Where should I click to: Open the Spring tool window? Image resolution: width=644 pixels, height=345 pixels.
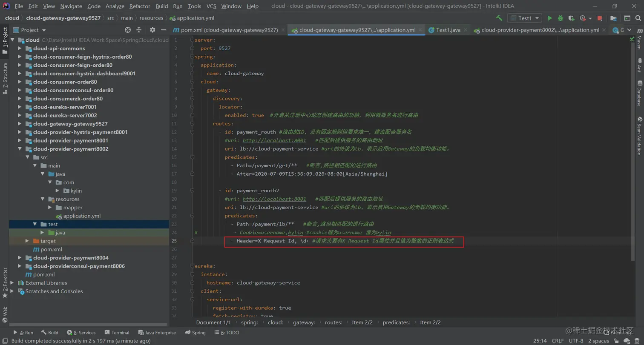195,333
